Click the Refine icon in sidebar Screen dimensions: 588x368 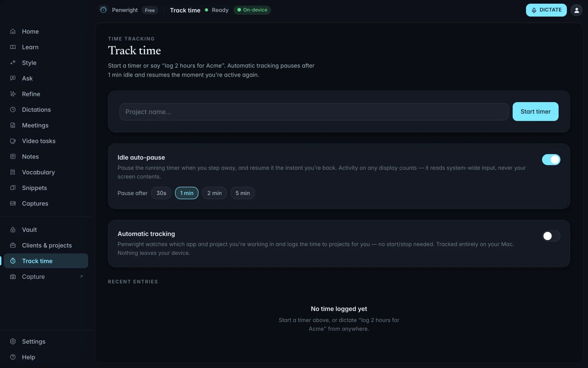click(13, 94)
